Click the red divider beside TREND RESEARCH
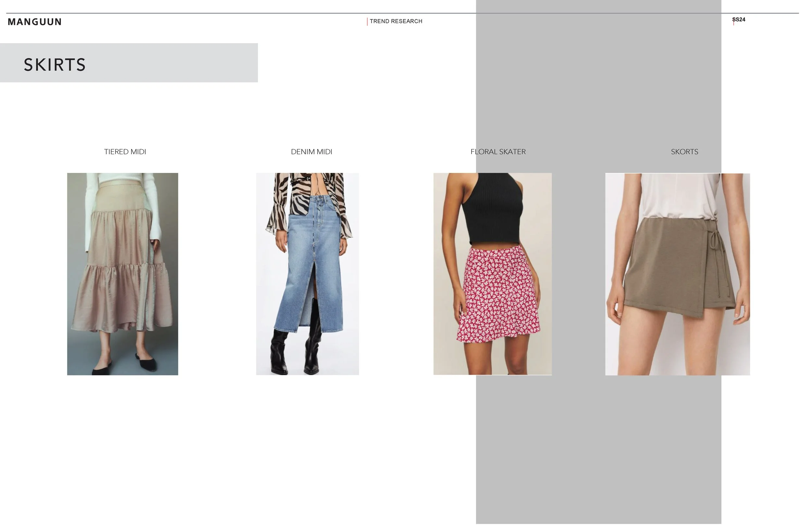 coord(367,21)
